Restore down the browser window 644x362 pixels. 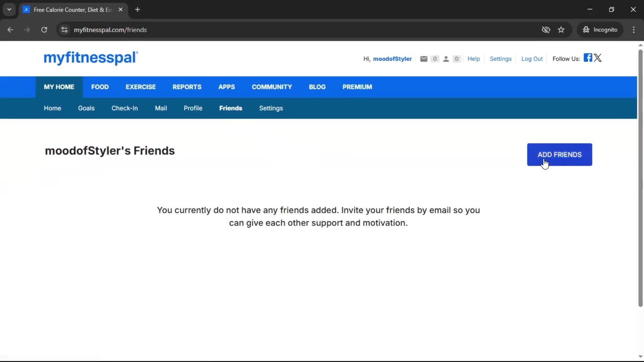tap(611, 10)
